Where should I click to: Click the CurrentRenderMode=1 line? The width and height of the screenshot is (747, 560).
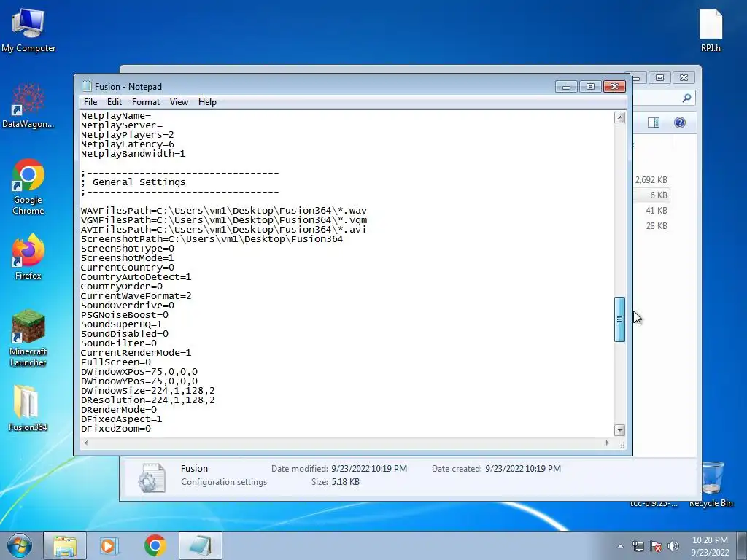(136, 353)
